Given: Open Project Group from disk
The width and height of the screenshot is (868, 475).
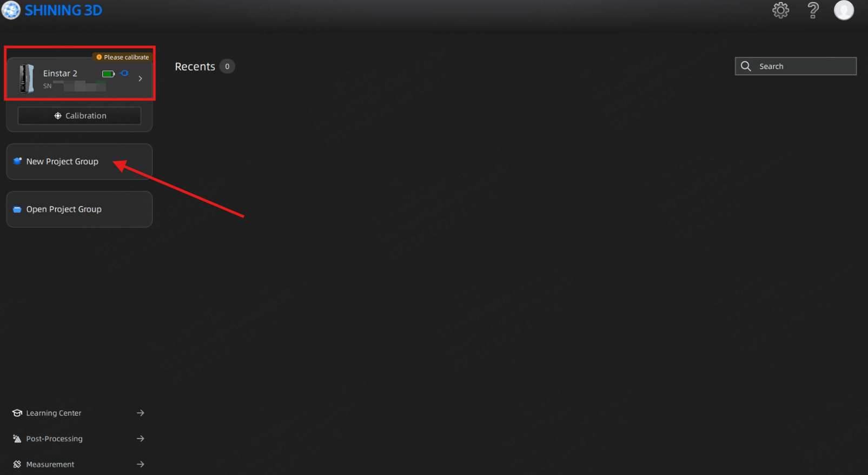Looking at the screenshot, I should [79, 209].
